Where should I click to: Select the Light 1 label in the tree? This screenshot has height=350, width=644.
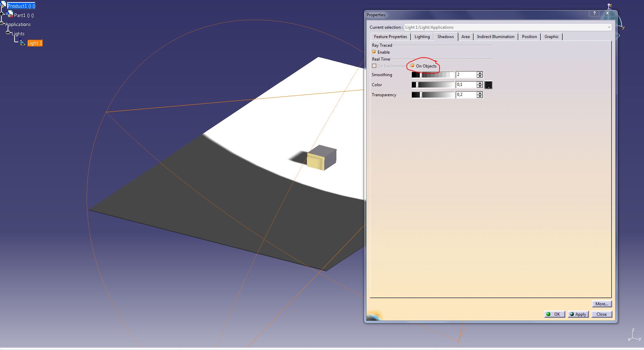click(x=35, y=43)
